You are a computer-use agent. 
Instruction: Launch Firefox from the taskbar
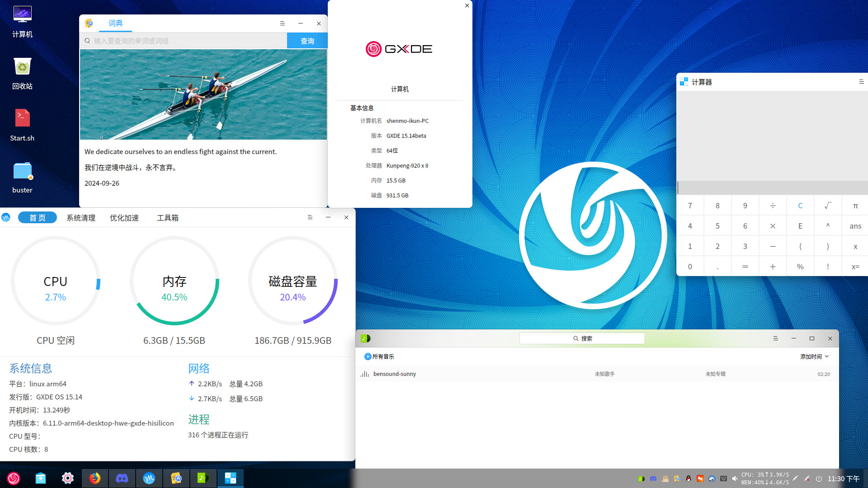[94, 478]
